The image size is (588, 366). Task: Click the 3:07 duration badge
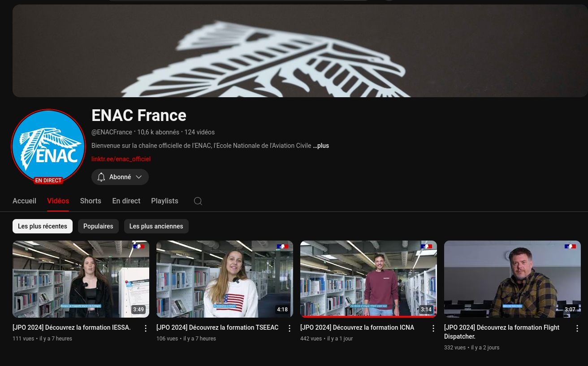point(570,310)
